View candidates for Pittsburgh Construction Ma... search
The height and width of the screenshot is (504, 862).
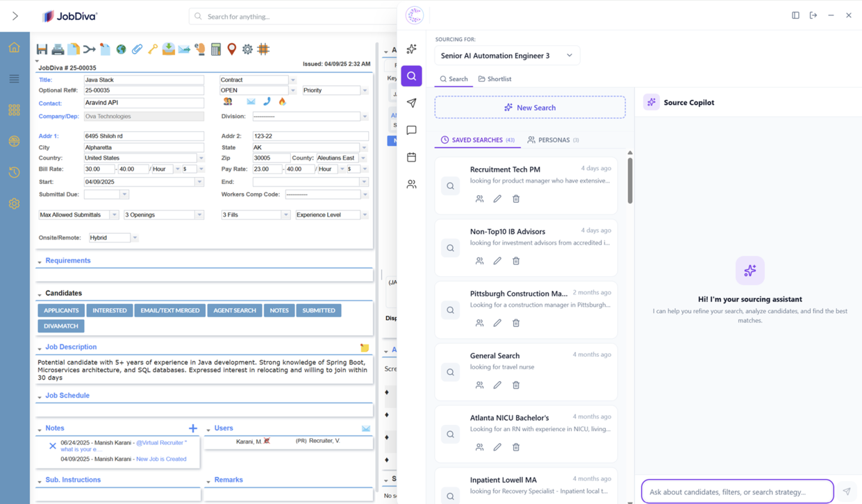(479, 323)
